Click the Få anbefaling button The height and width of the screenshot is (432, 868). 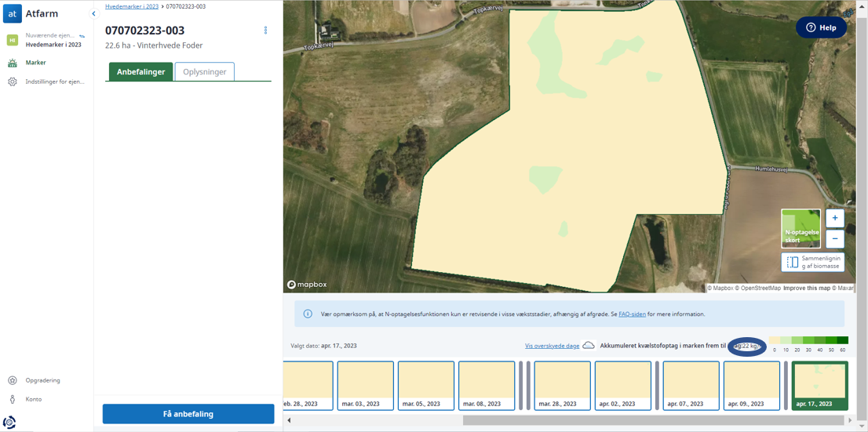188,414
